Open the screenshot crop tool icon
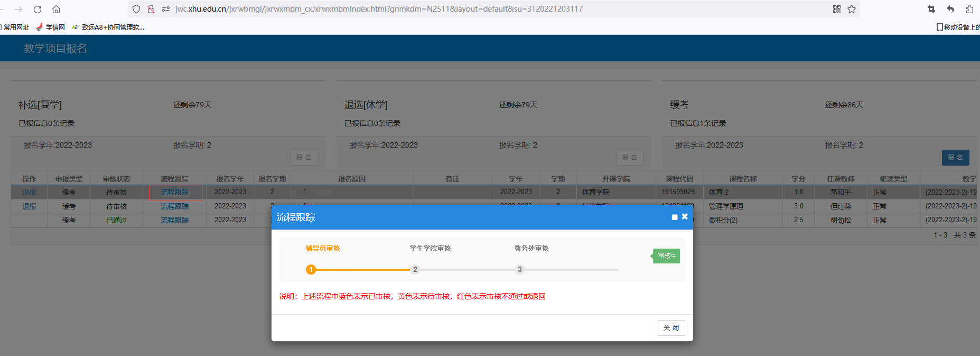The height and width of the screenshot is (356, 980). 931,9
